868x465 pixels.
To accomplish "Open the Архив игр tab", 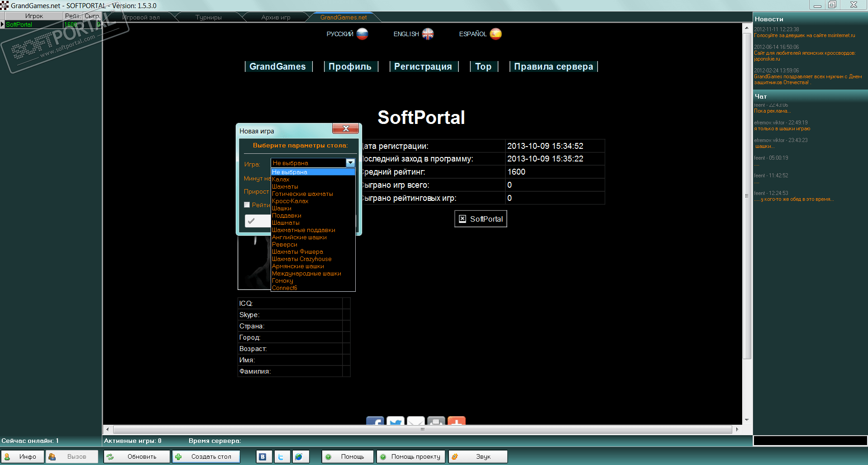I will point(276,17).
